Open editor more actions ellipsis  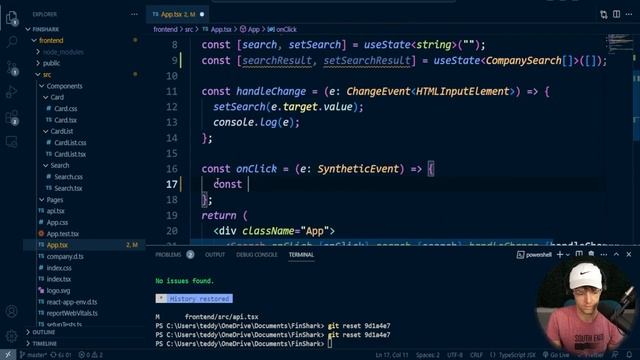tap(629, 14)
